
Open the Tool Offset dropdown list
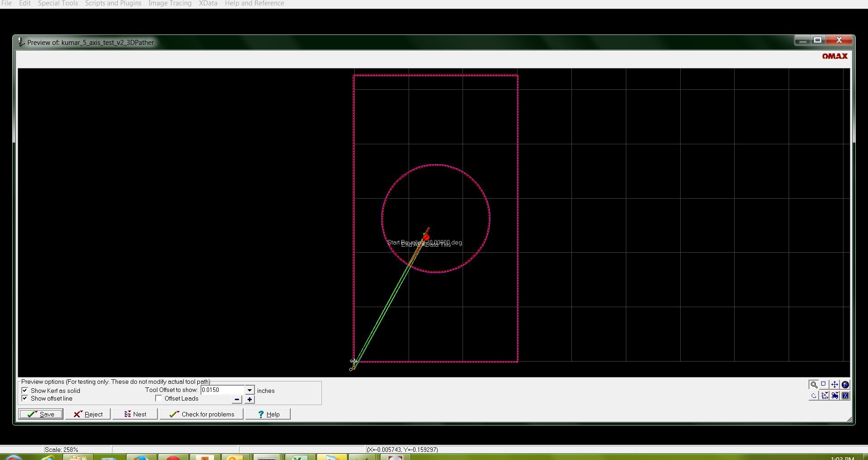pyautogui.click(x=249, y=390)
